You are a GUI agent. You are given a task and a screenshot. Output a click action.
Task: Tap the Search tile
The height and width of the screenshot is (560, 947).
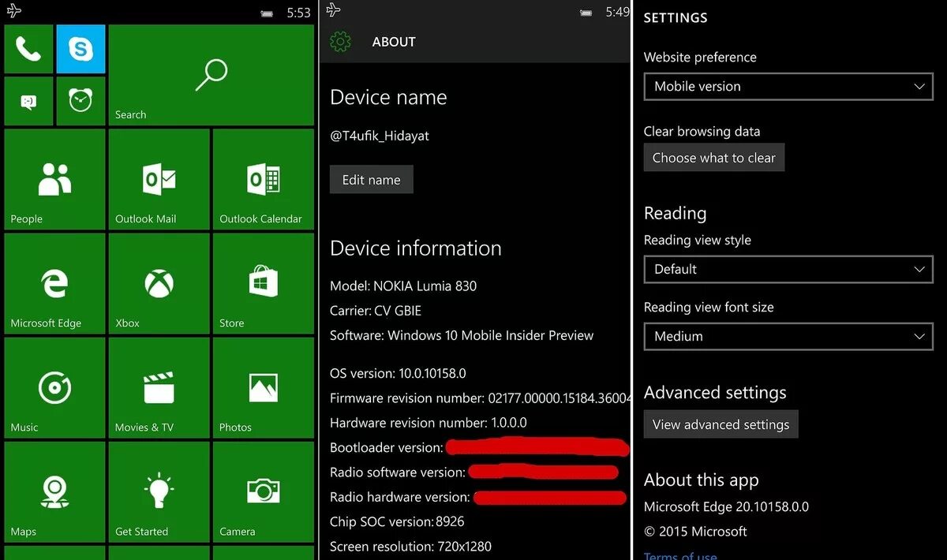pos(211,75)
